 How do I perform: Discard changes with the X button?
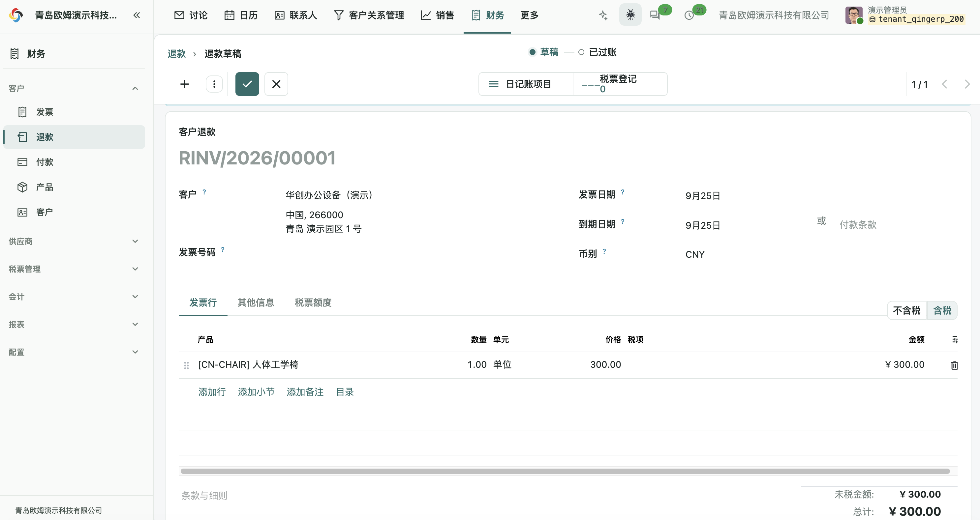tap(276, 84)
